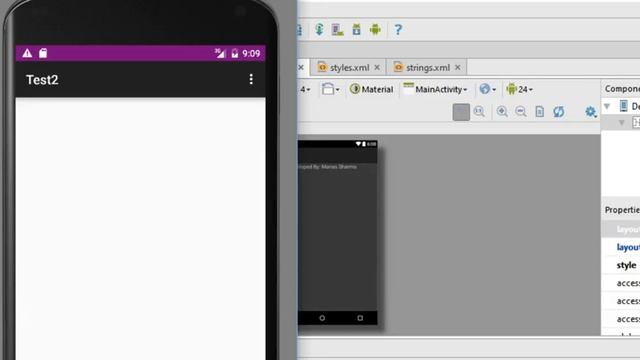
Task: Click the recents square in layout preview
Action: pyautogui.click(x=360, y=318)
